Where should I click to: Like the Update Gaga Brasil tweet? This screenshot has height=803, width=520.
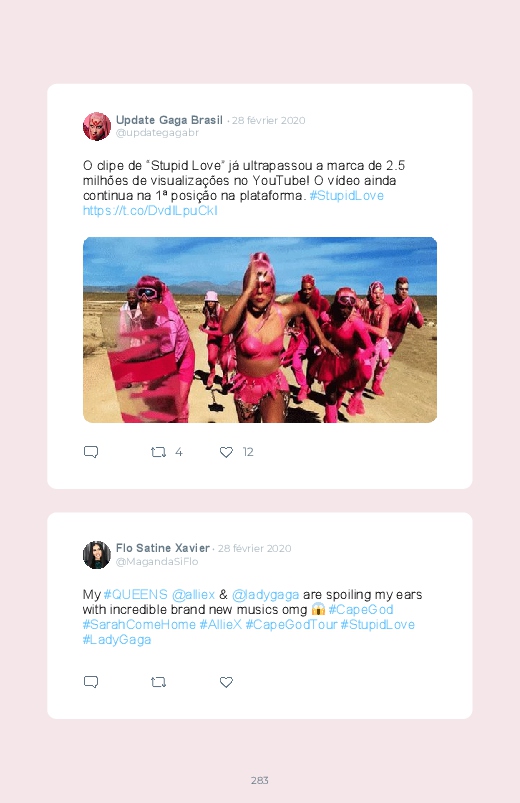[226, 452]
